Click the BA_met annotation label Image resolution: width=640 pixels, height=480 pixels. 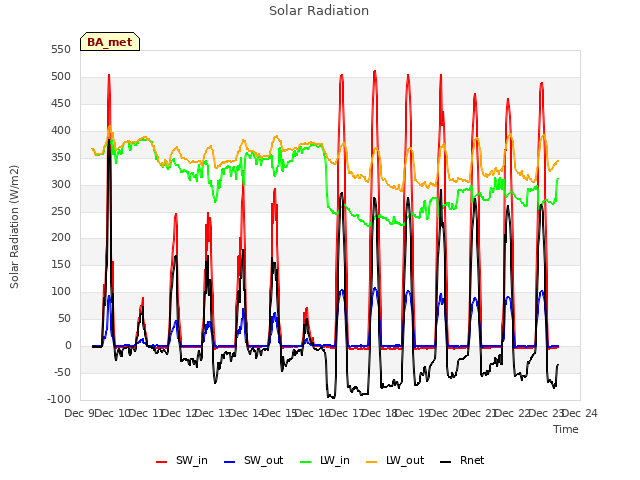(110, 42)
